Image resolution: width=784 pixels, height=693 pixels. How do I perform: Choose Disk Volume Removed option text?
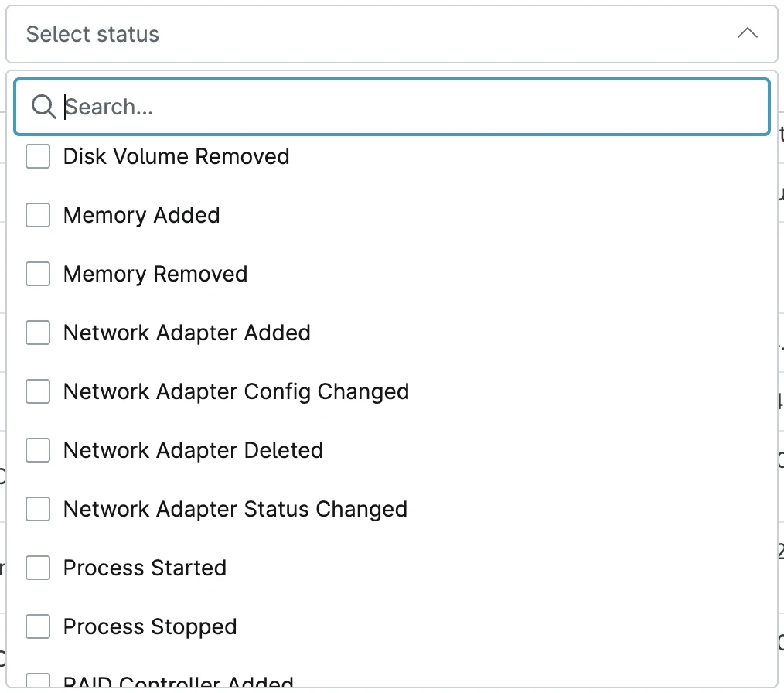[x=176, y=156]
